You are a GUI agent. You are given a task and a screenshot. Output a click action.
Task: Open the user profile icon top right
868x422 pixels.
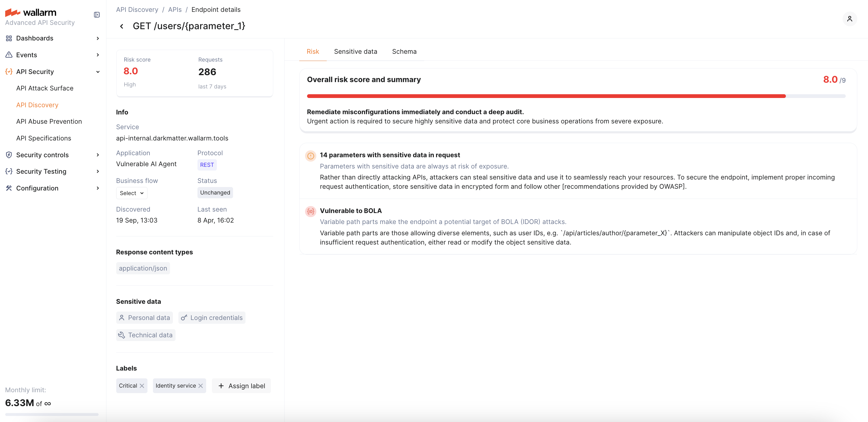(x=850, y=19)
